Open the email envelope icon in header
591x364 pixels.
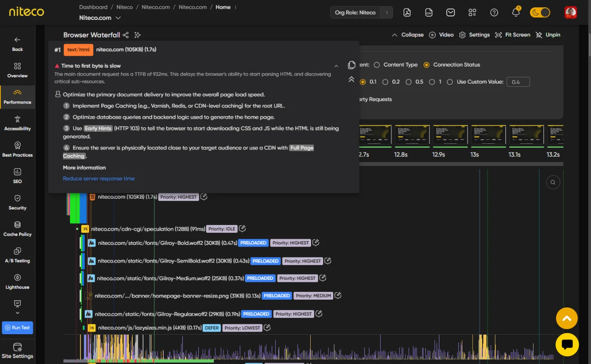point(451,13)
